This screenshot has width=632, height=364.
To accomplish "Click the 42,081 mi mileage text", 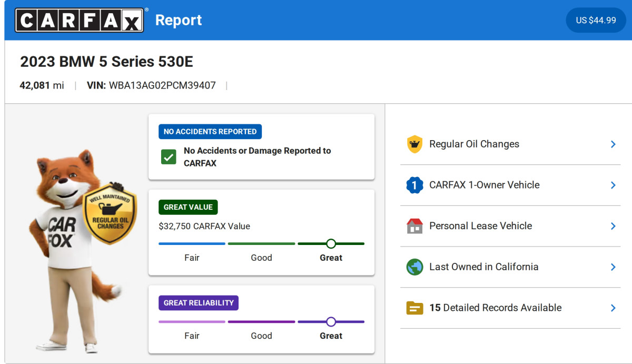I will (x=42, y=85).
